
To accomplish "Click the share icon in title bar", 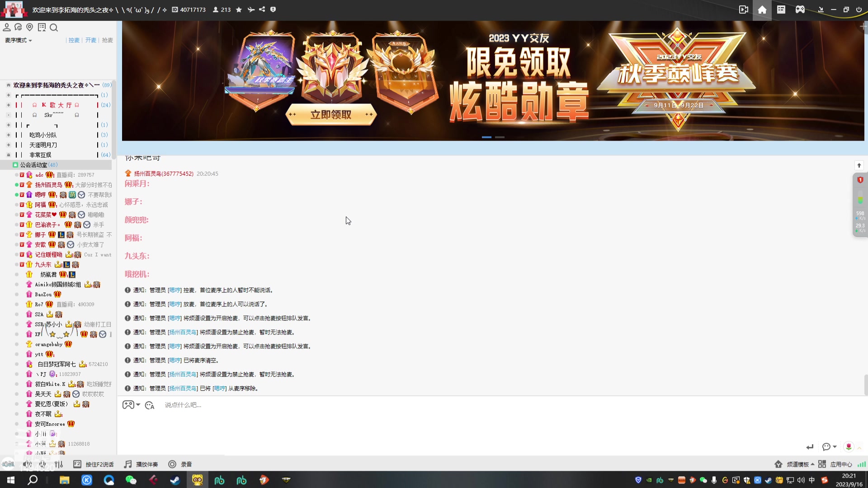I will pyautogui.click(x=262, y=9).
